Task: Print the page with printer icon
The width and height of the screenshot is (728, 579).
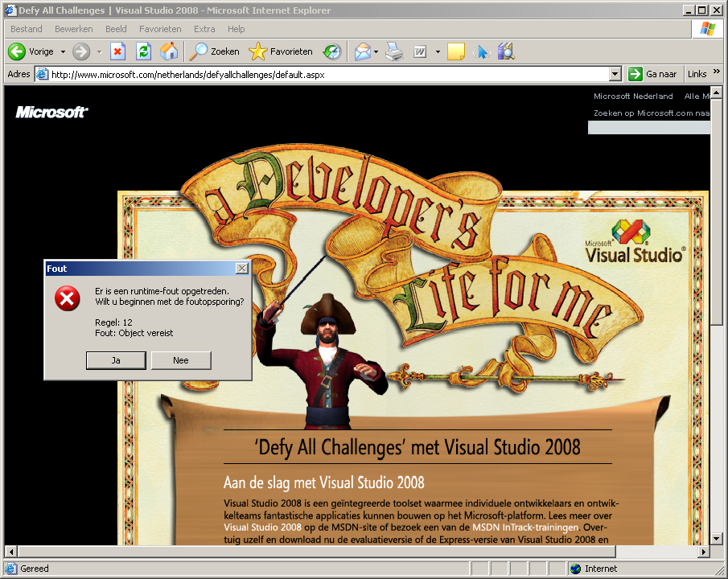Action: click(x=394, y=51)
